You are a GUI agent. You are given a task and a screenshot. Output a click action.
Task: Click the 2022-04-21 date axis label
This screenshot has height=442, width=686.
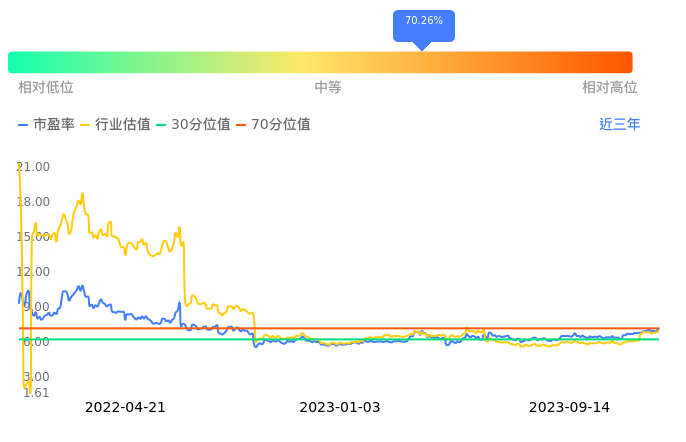(x=125, y=408)
